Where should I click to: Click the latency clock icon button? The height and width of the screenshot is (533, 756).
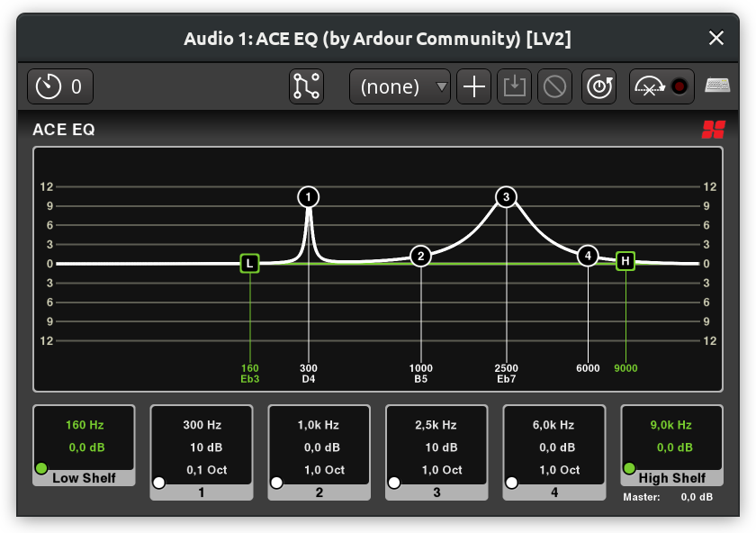tap(59, 86)
